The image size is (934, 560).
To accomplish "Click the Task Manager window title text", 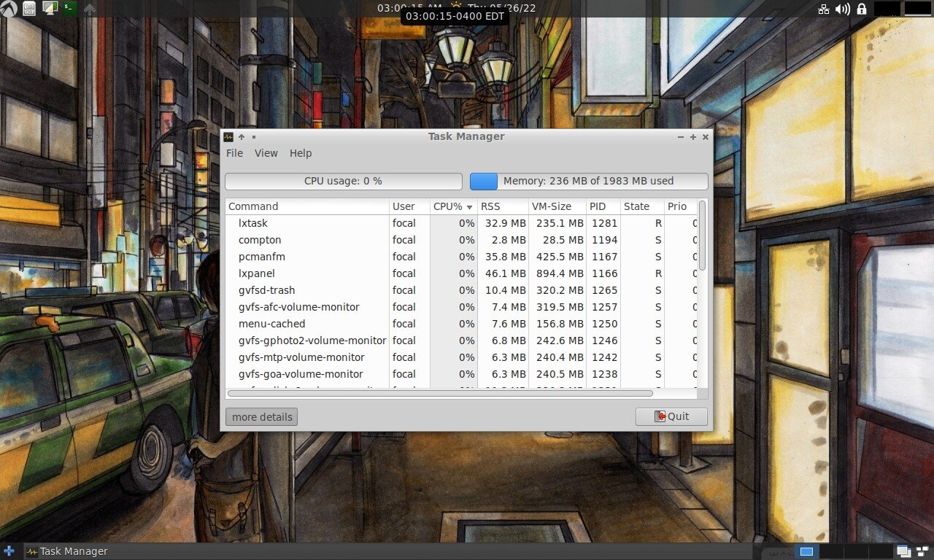I will pyautogui.click(x=466, y=136).
